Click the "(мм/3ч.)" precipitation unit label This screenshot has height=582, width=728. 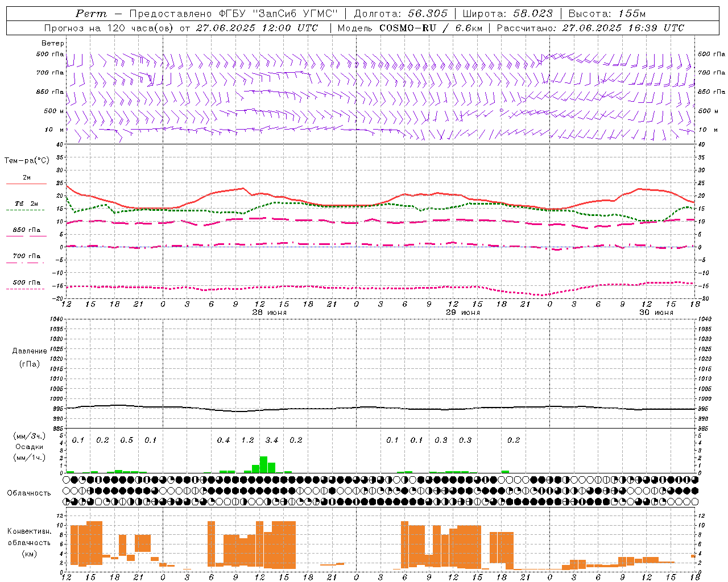pyautogui.click(x=29, y=436)
